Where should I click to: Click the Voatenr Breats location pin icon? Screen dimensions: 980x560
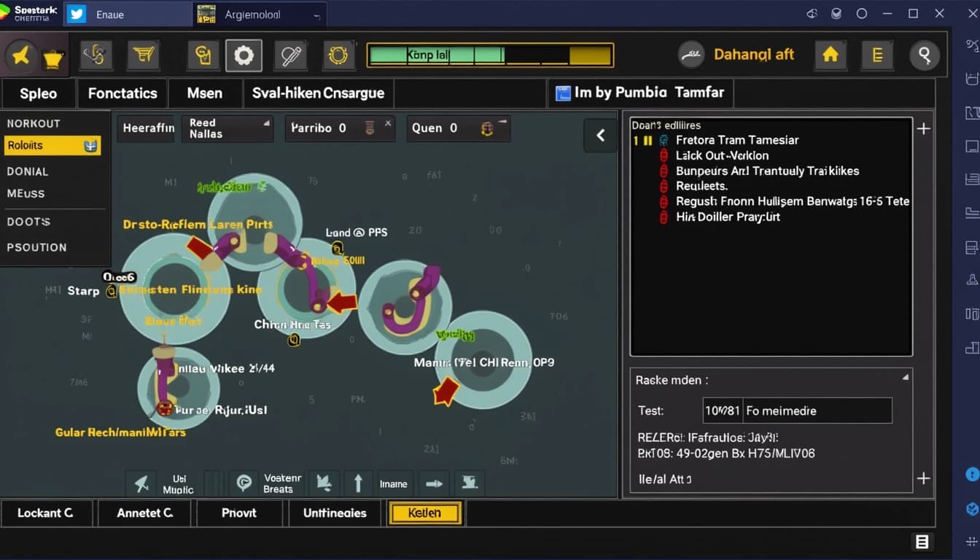point(244,483)
